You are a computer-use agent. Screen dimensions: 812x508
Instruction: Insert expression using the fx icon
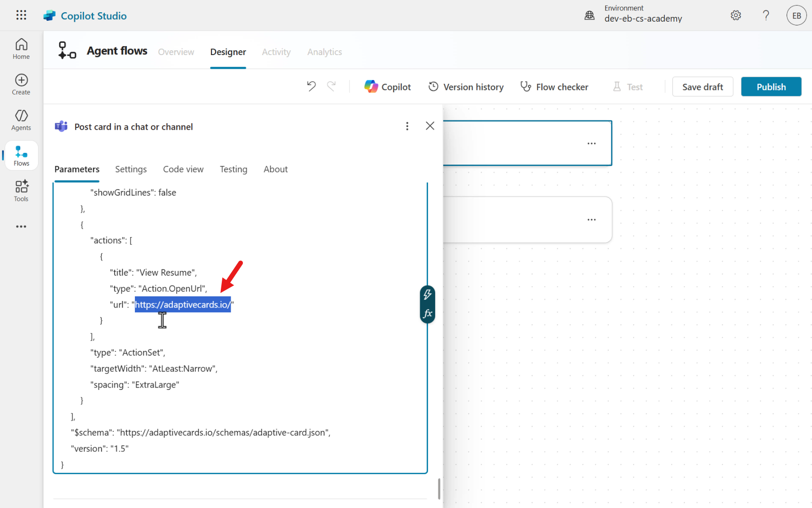click(427, 314)
